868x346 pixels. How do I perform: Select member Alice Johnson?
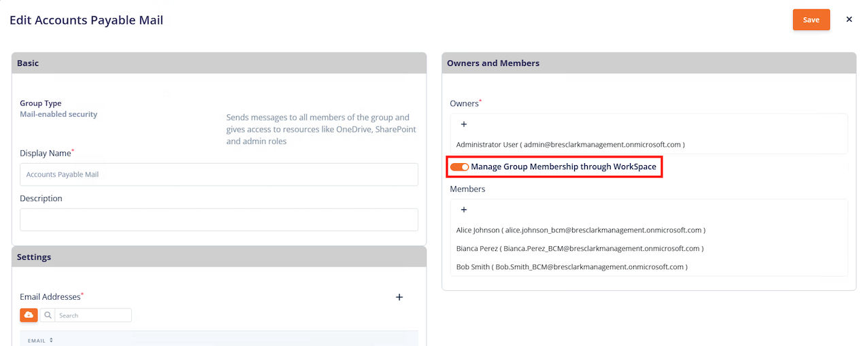pyautogui.click(x=580, y=230)
